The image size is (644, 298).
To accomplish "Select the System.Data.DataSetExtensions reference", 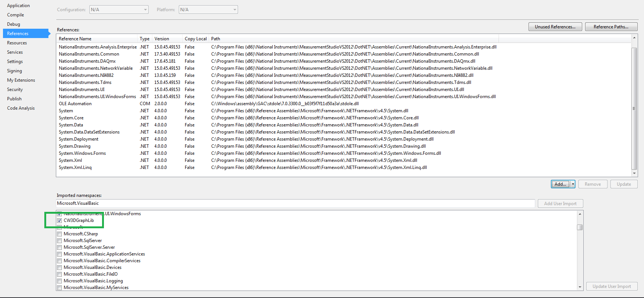I will 277,132.
